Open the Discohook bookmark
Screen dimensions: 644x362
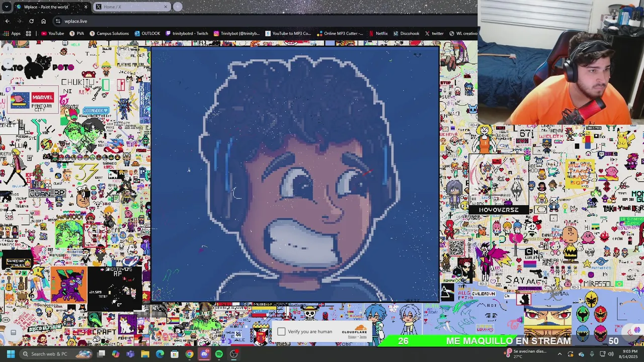coord(407,34)
